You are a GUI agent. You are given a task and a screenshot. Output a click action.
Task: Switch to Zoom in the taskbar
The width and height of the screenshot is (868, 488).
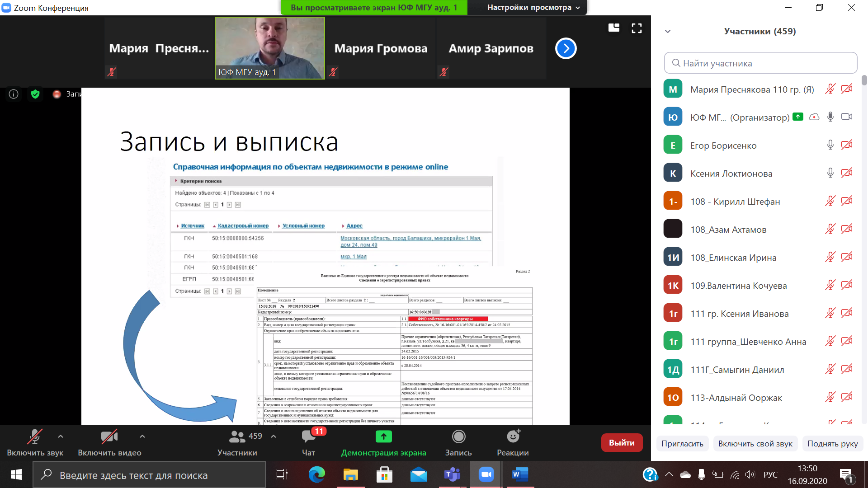pyautogui.click(x=486, y=474)
